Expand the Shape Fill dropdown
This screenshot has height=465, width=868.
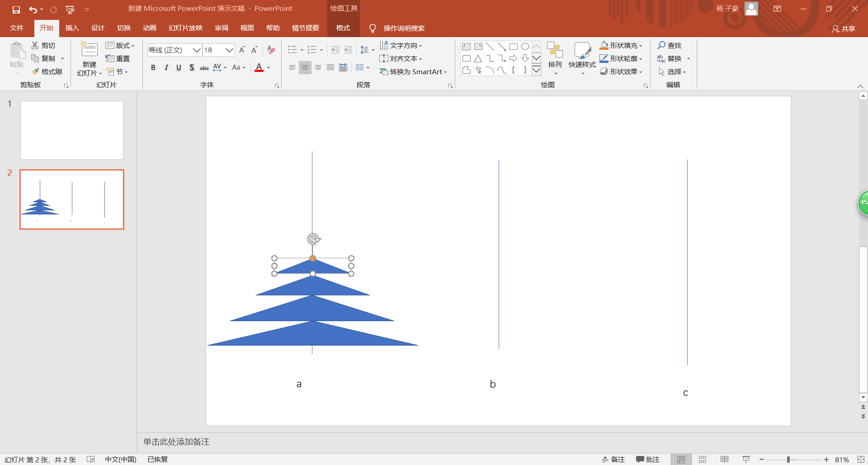pos(641,46)
